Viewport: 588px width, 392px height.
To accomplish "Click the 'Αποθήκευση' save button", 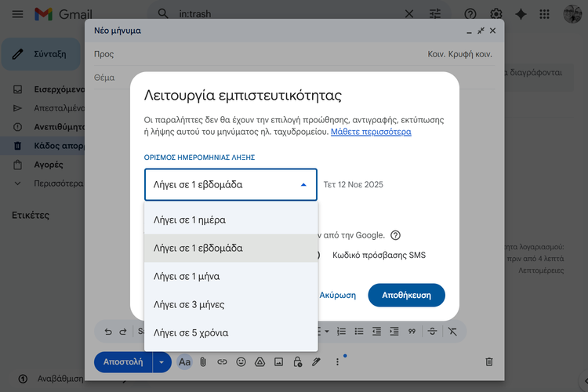I will point(406,296).
